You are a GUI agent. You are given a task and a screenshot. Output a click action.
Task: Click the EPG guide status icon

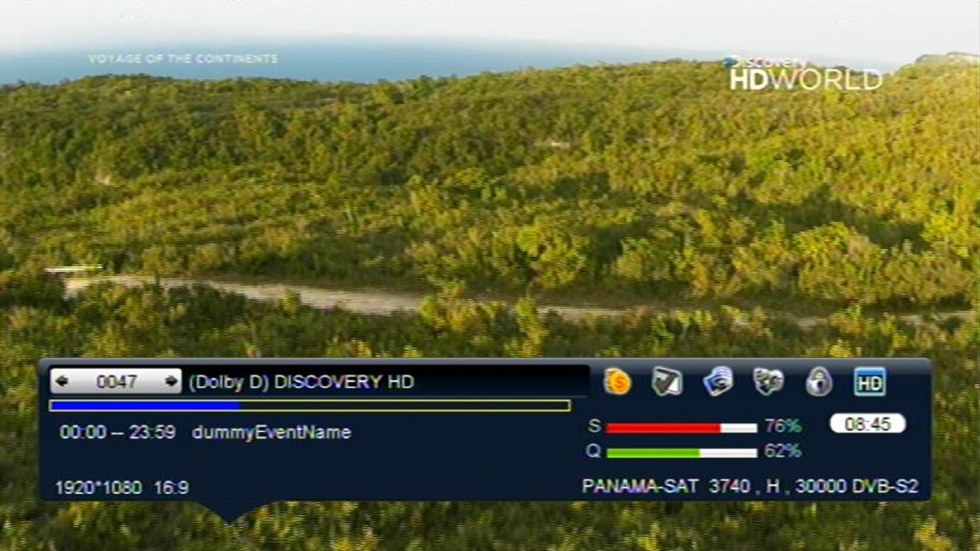pyautogui.click(x=768, y=382)
